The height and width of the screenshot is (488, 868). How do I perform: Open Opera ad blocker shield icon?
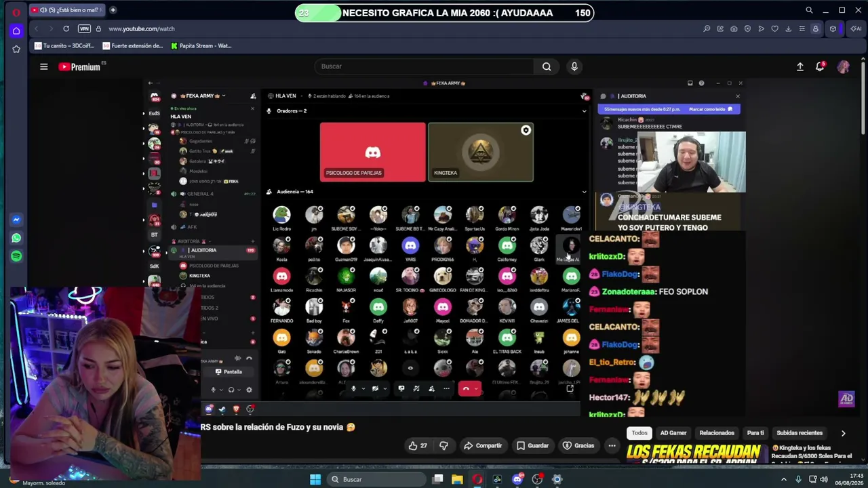tap(747, 28)
